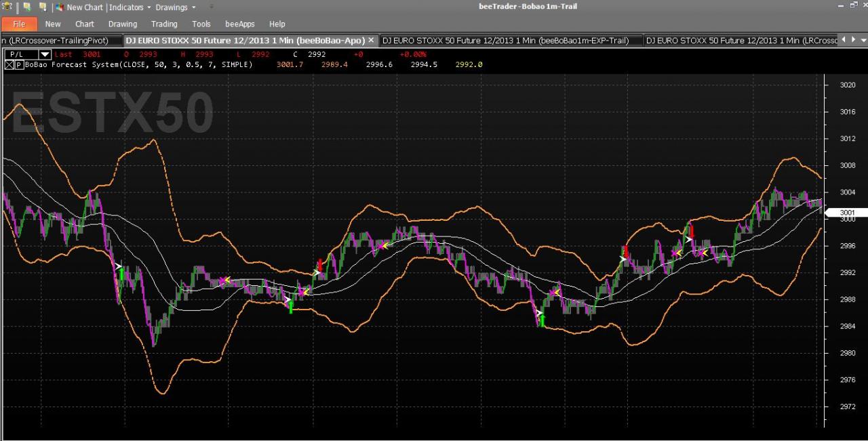Screen dimensions: 868x441
Task: Open the P/L drop-down arrow
Action: pyautogui.click(x=45, y=54)
